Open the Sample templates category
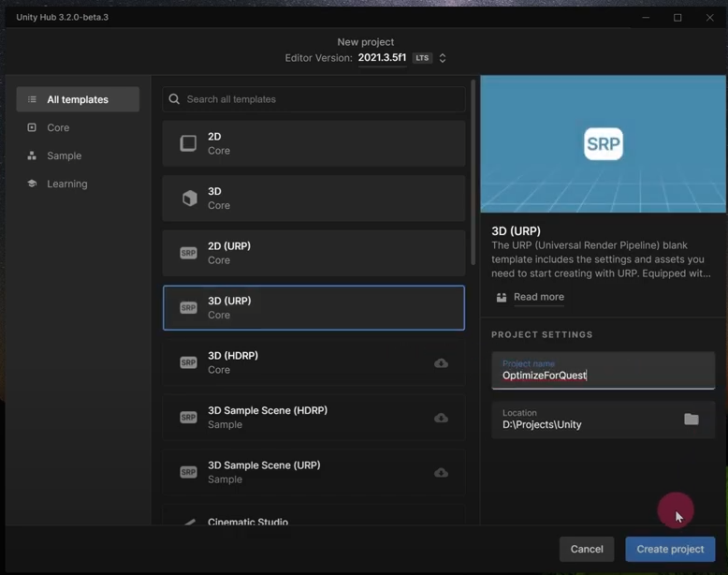 pyautogui.click(x=64, y=155)
